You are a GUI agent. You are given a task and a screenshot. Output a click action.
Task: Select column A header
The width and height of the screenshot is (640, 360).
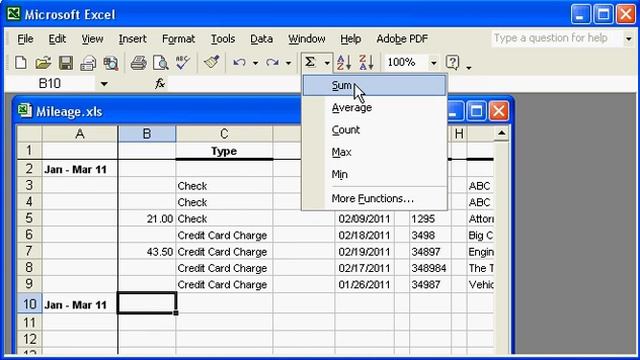[x=80, y=134]
